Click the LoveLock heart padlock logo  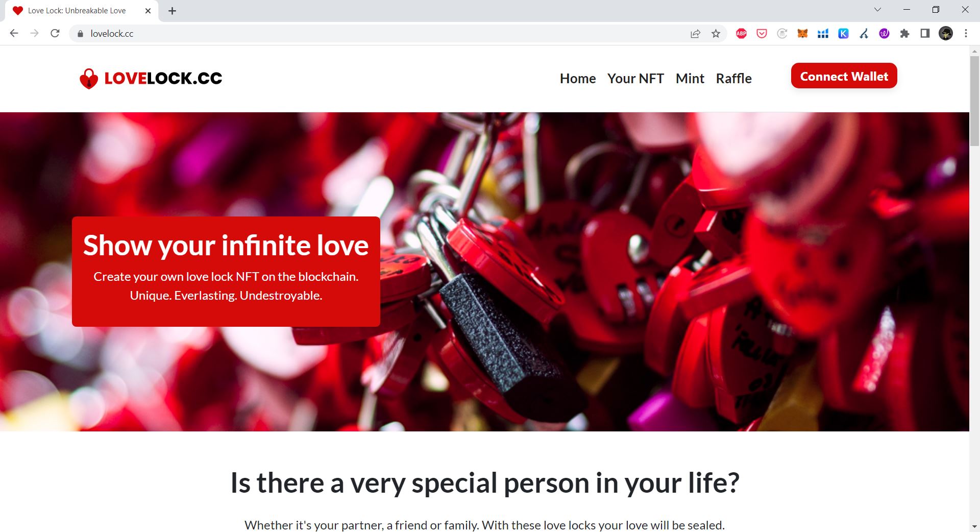pos(89,79)
